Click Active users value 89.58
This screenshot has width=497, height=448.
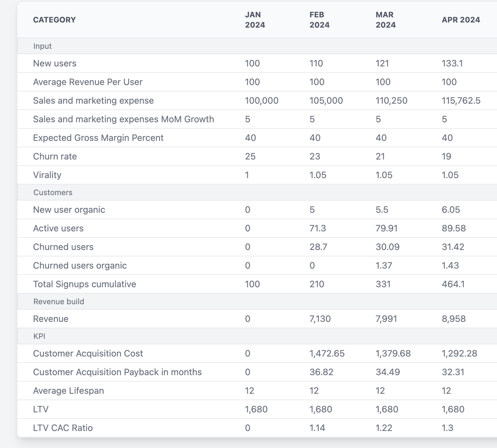[454, 228]
